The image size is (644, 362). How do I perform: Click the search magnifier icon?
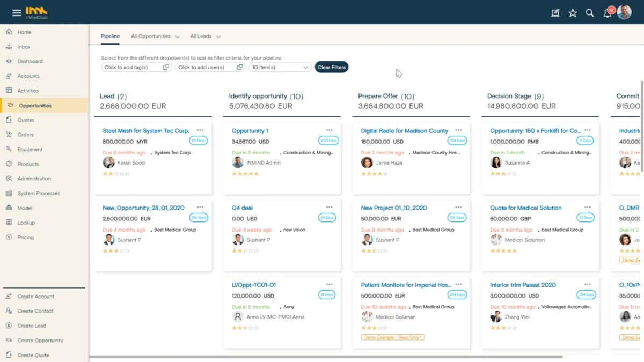[590, 13]
